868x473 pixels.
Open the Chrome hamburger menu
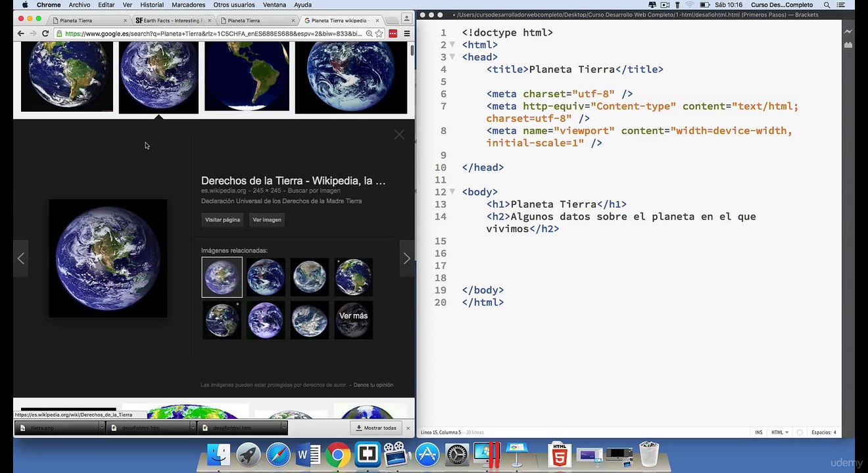[x=407, y=34]
